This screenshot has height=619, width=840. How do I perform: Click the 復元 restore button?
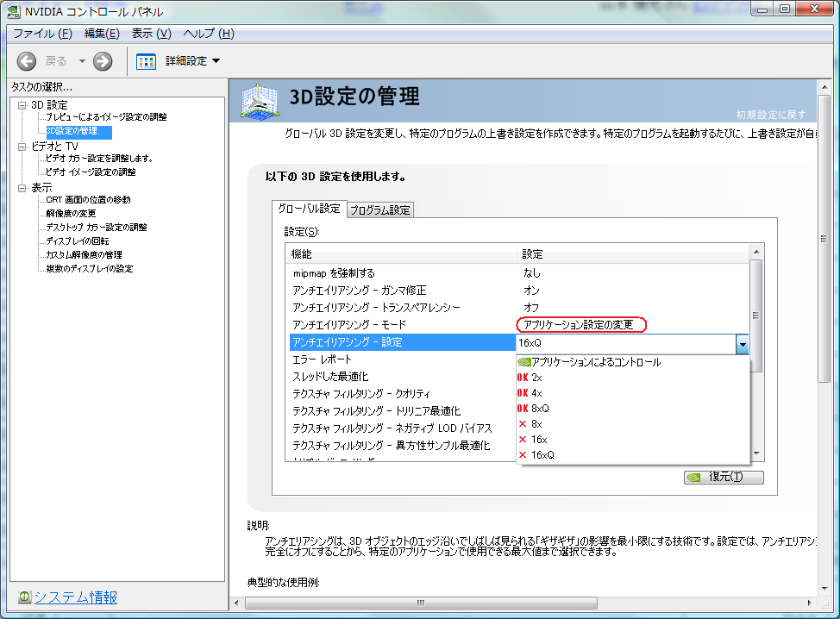(x=724, y=478)
